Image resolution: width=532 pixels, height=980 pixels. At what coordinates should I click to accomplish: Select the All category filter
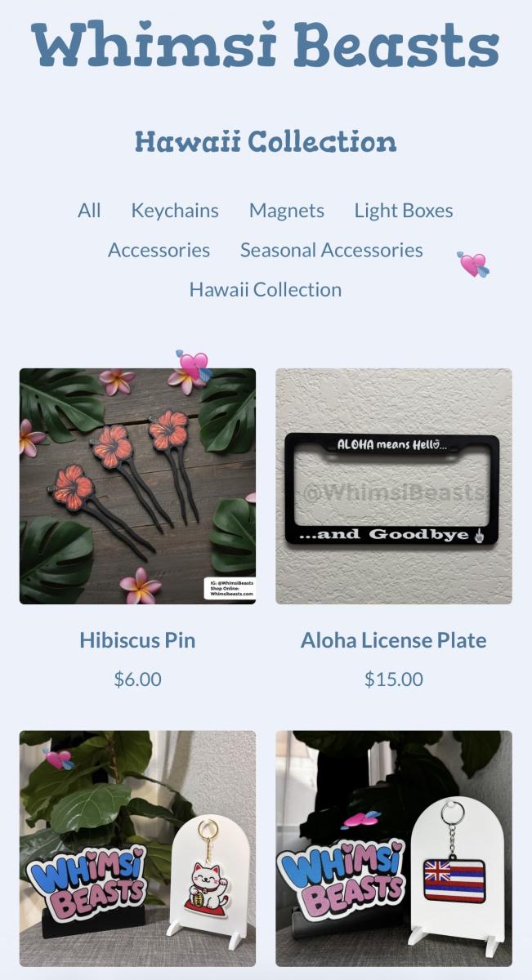click(89, 211)
